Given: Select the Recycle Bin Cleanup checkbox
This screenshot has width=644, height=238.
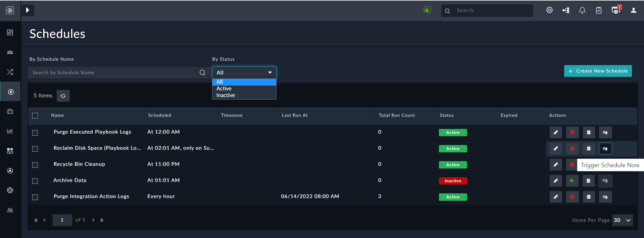Looking at the screenshot, I should [35, 165].
